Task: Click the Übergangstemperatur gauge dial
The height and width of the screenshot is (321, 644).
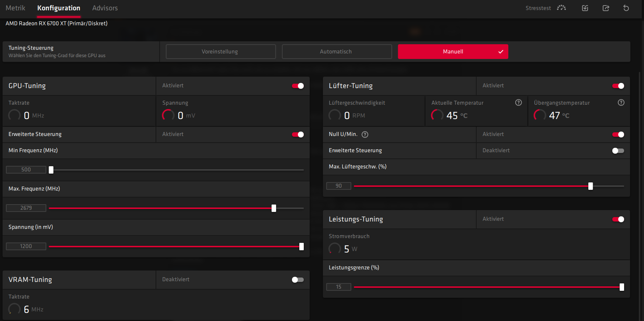Action: click(x=540, y=115)
